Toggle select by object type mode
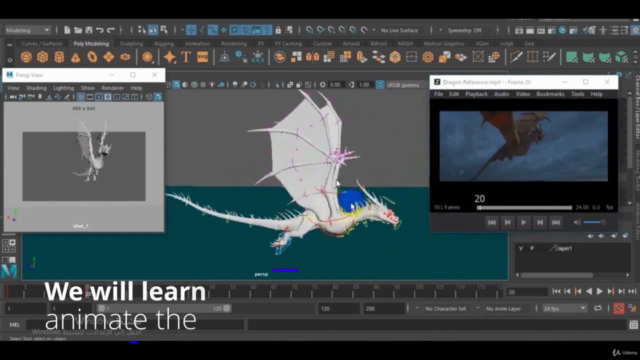640x360 pixels. click(153, 30)
